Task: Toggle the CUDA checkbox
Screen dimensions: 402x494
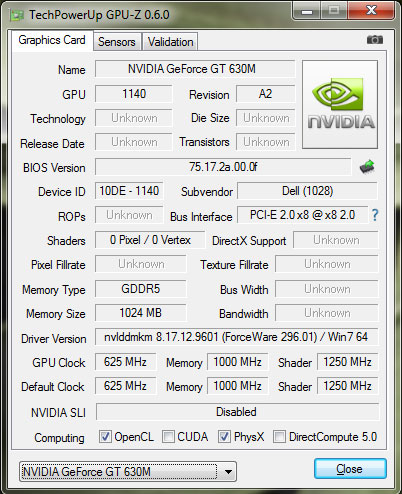Action: (x=168, y=436)
